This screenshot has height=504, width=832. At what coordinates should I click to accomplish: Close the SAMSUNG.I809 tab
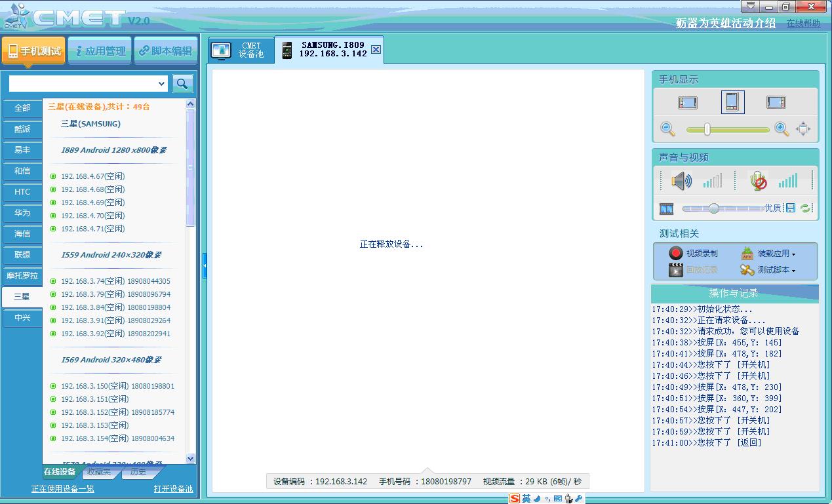pyautogui.click(x=376, y=49)
